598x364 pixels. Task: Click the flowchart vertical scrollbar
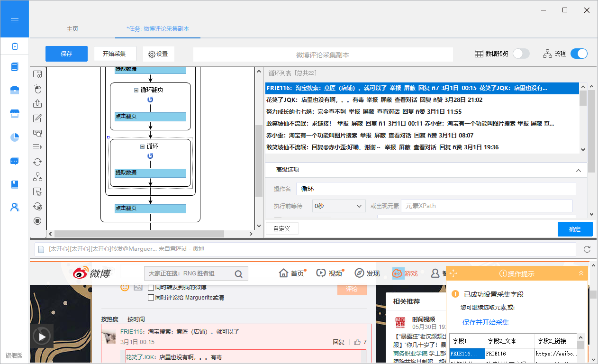pos(259,161)
